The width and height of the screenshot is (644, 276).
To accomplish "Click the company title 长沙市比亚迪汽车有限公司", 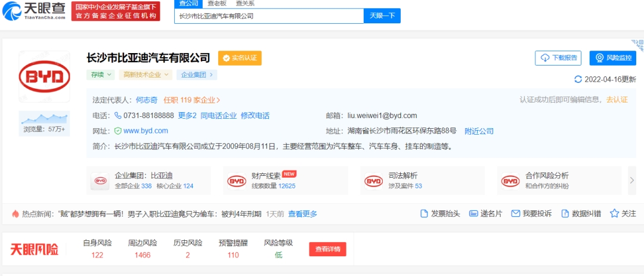I will click(148, 58).
